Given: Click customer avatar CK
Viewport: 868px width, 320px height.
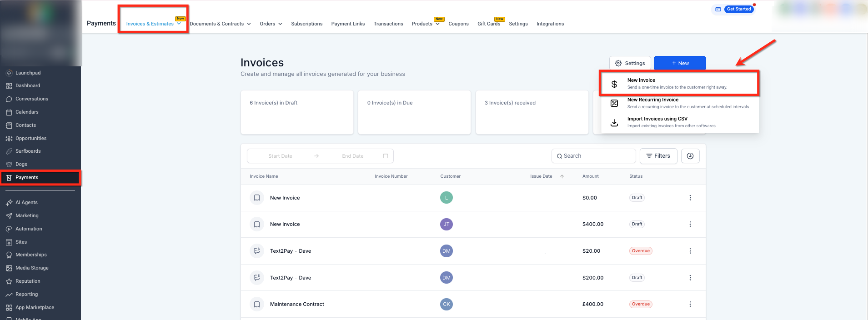Looking at the screenshot, I should pos(447,304).
